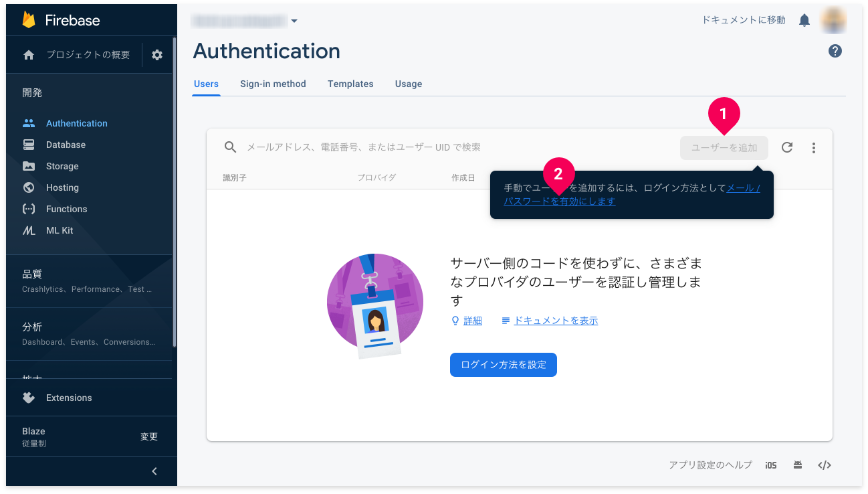
Task: Click the Firebase logo icon
Action: click(29, 20)
